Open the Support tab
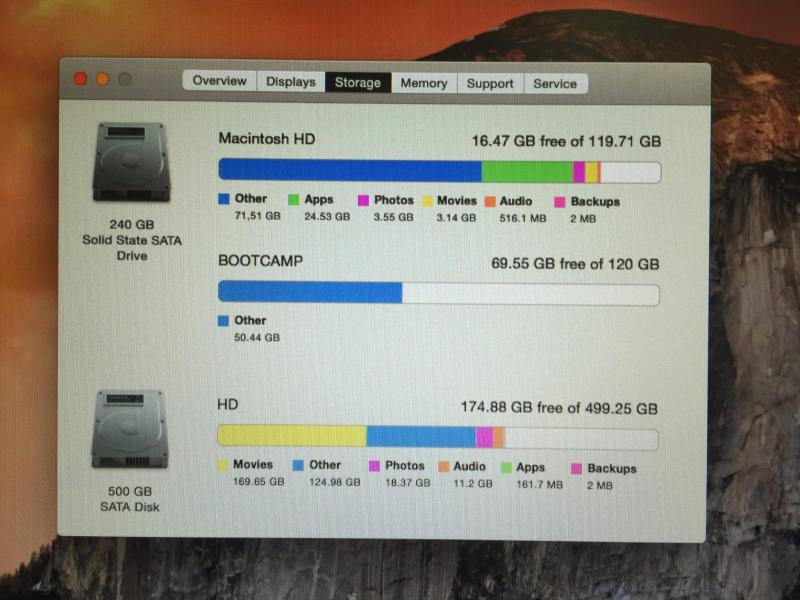Image resolution: width=800 pixels, height=600 pixels. pyautogui.click(x=490, y=84)
